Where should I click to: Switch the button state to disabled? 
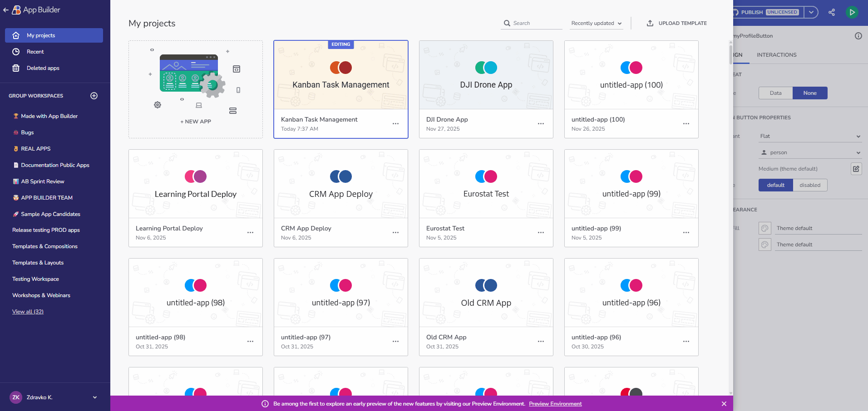click(809, 185)
